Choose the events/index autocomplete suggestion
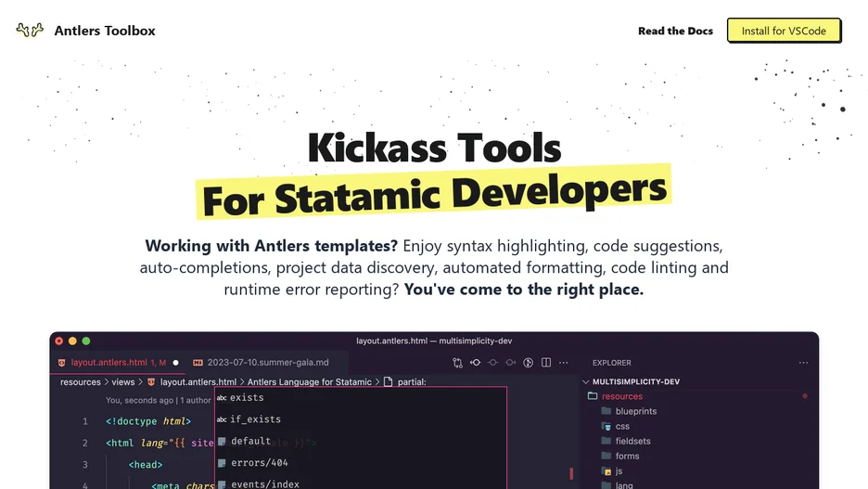Screen dimensions: 868x489 (x=361, y=483)
